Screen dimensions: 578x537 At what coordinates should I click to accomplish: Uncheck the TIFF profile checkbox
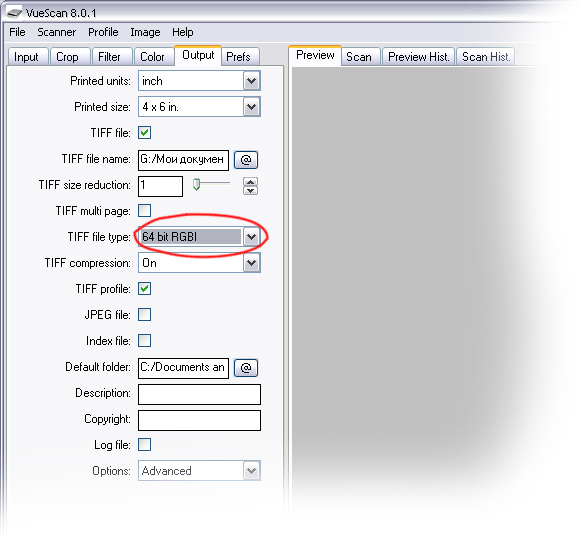pyautogui.click(x=144, y=289)
